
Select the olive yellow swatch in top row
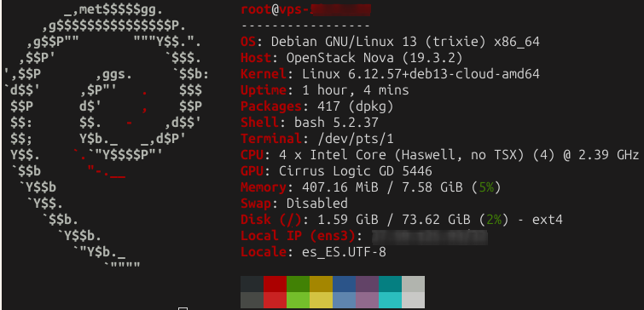(321, 284)
